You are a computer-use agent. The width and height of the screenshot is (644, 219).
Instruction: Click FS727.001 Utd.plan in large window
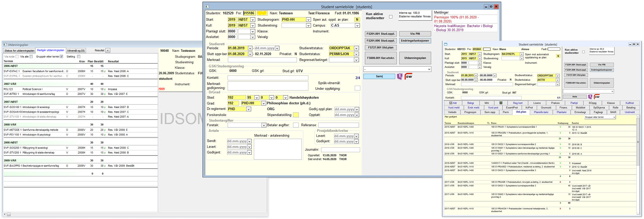[381, 47]
